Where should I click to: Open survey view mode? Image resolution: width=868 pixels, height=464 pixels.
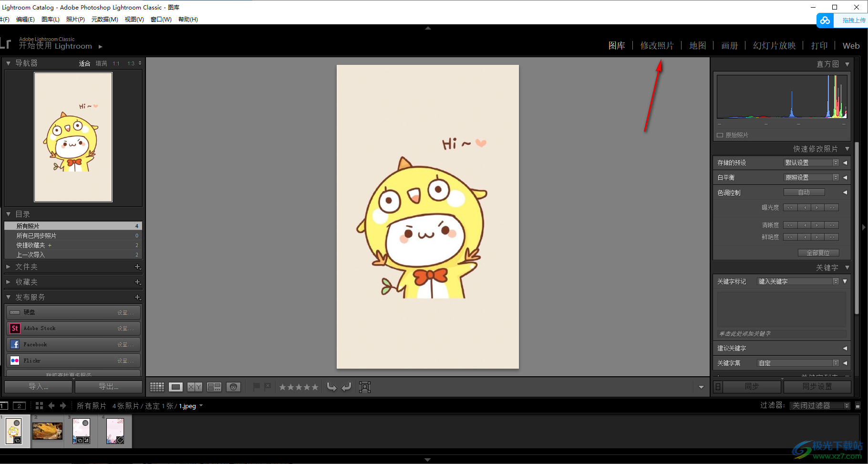214,387
